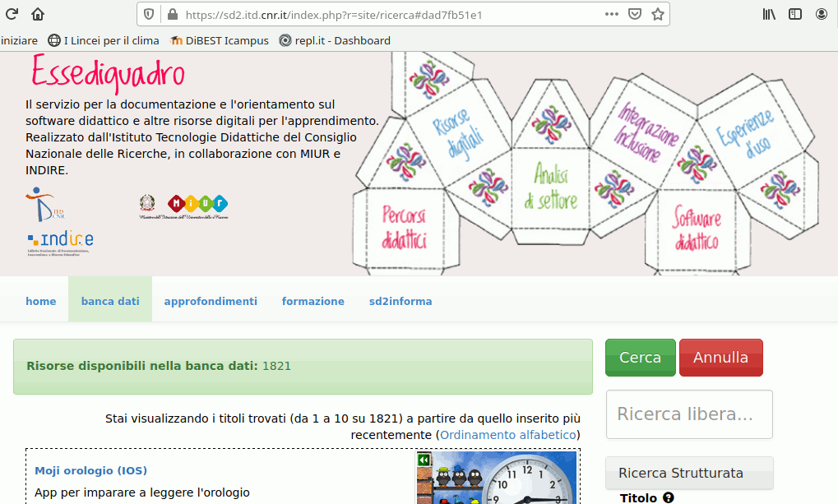Click the green Cerca button
Image resolution: width=838 pixels, height=504 pixels.
tap(641, 358)
